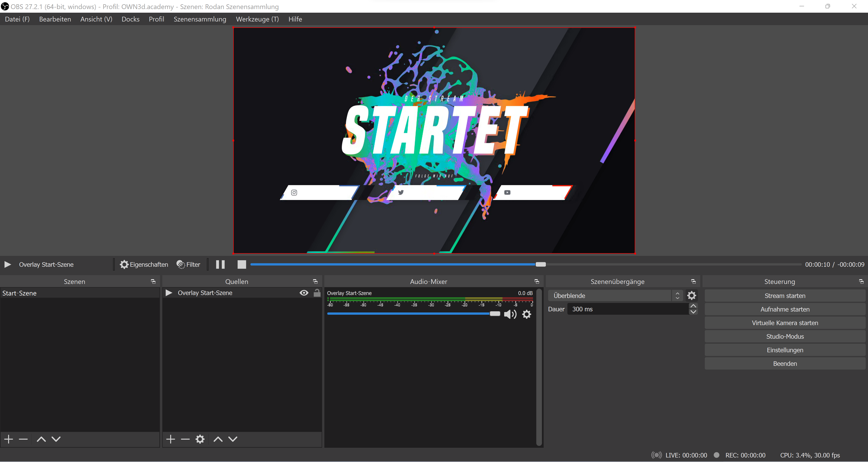The width and height of the screenshot is (868, 462).
Task: Pop out the Szenen panel
Action: point(153,281)
